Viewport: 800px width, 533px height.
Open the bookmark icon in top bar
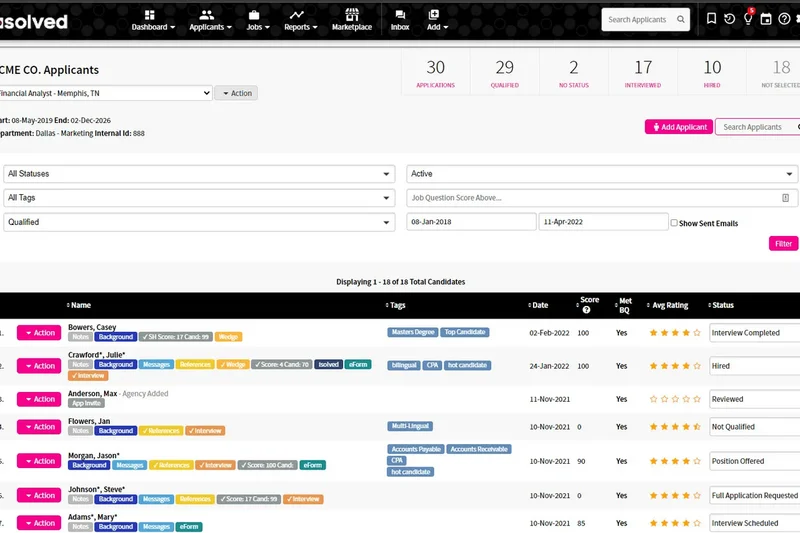(711, 19)
